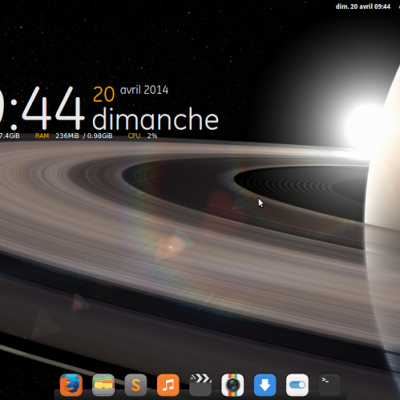Open the camera Photos app icon
This screenshot has width=400, height=400.
[x=233, y=385]
